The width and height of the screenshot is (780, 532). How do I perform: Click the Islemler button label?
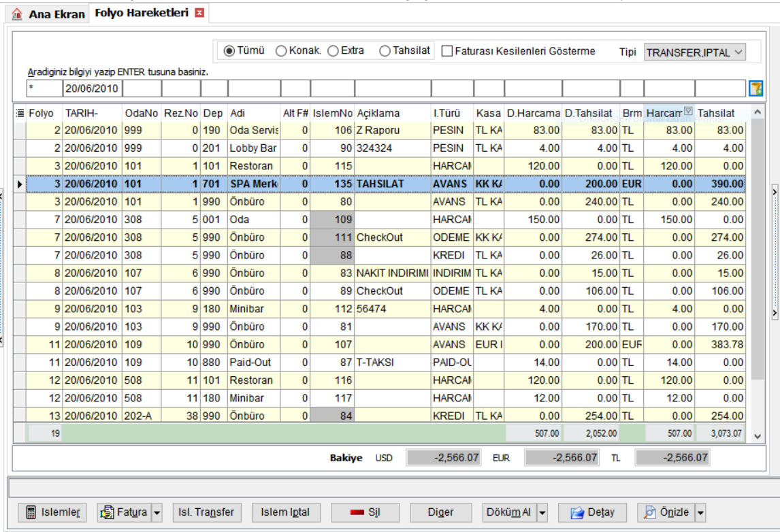point(61,512)
